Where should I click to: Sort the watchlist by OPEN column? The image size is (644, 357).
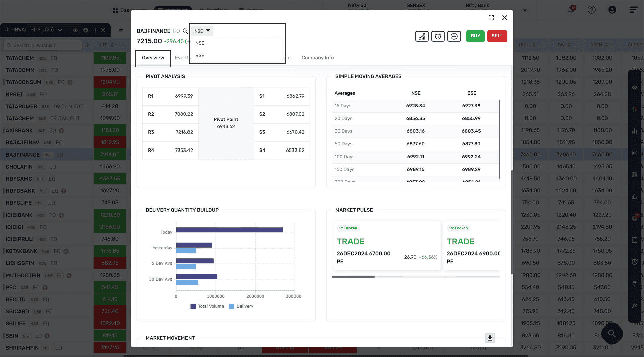[x=606, y=45]
